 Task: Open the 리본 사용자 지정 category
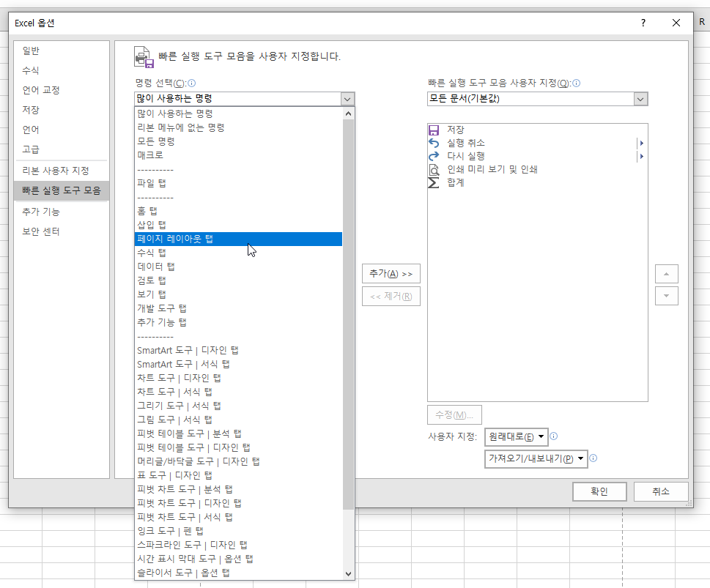(62, 171)
